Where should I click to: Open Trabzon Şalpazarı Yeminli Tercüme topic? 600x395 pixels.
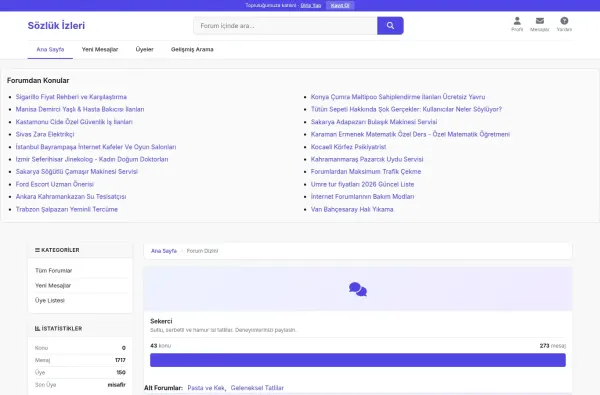click(67, 209)
